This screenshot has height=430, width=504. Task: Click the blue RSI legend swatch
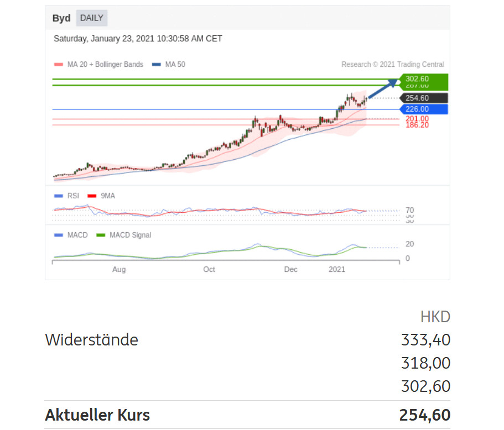coord(59,196)
